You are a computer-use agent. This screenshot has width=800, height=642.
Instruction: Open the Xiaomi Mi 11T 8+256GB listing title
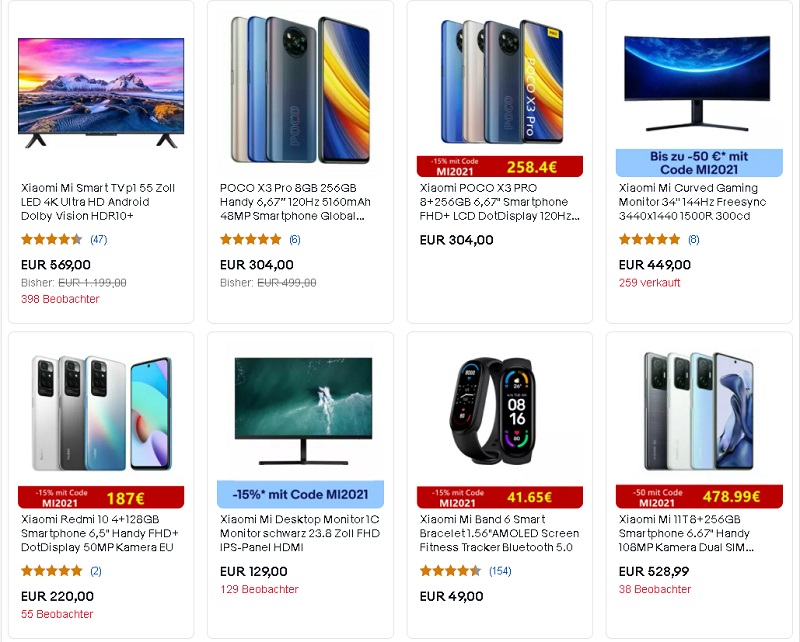tap(686, 533)
